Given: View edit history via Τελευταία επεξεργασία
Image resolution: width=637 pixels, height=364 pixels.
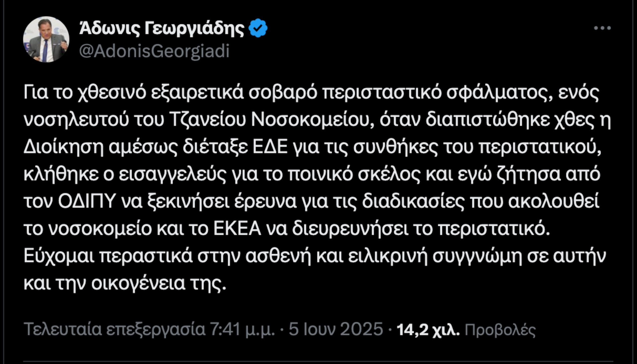Looking at the screenshot, I should click(x=114, y=329).
